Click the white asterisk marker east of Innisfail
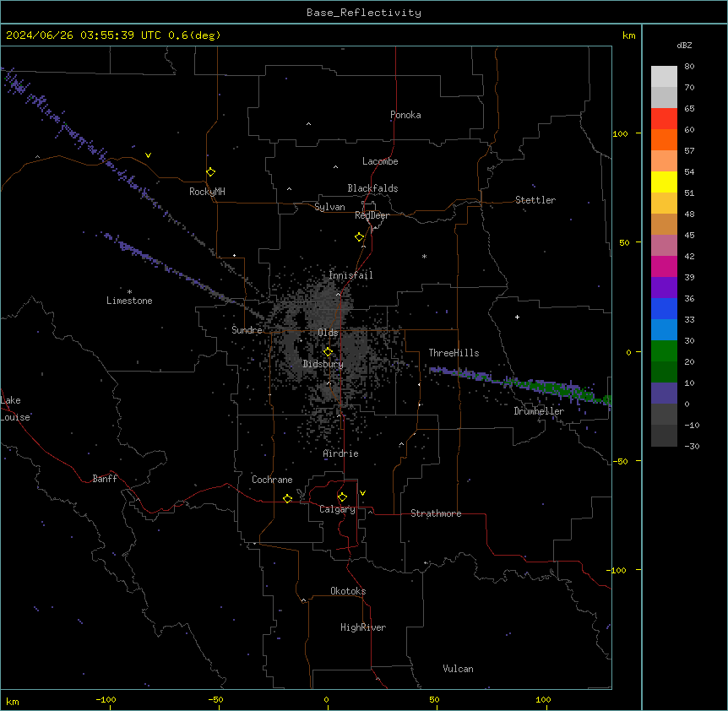Viewport: 728px width, 711px height. tap(424, 256)
